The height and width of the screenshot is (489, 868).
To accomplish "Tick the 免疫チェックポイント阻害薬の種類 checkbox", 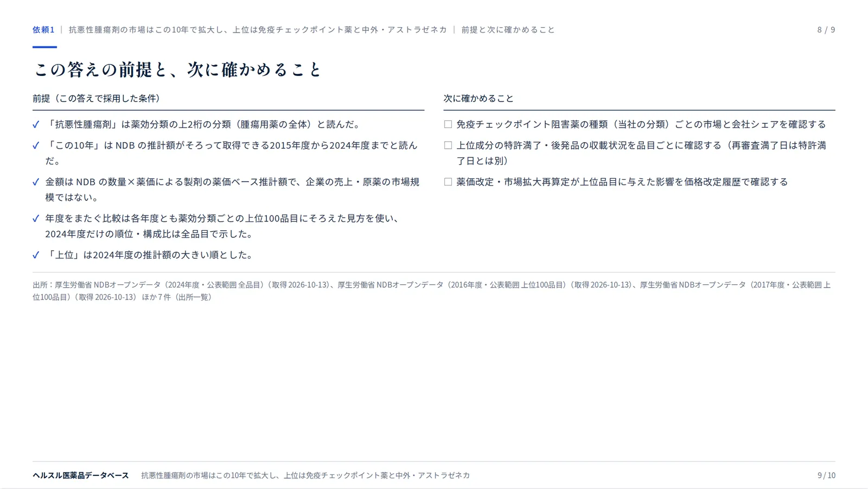I will [448, 124].
